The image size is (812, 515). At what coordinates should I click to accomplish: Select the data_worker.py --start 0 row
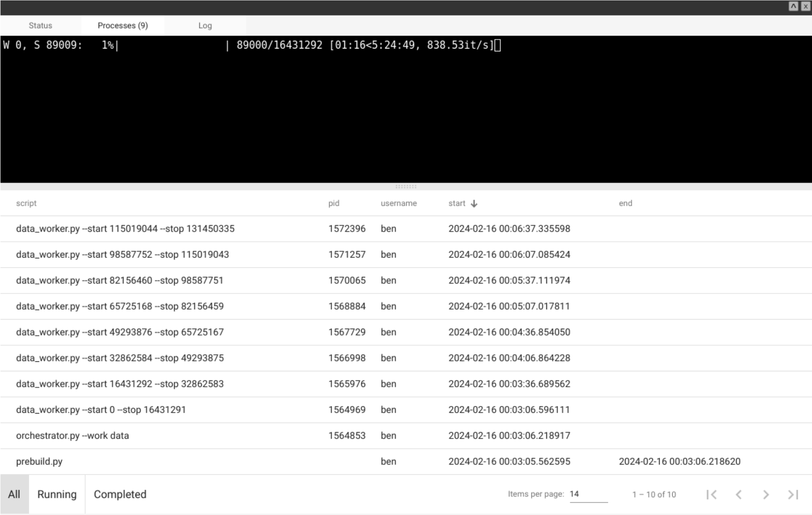point(158,410)
